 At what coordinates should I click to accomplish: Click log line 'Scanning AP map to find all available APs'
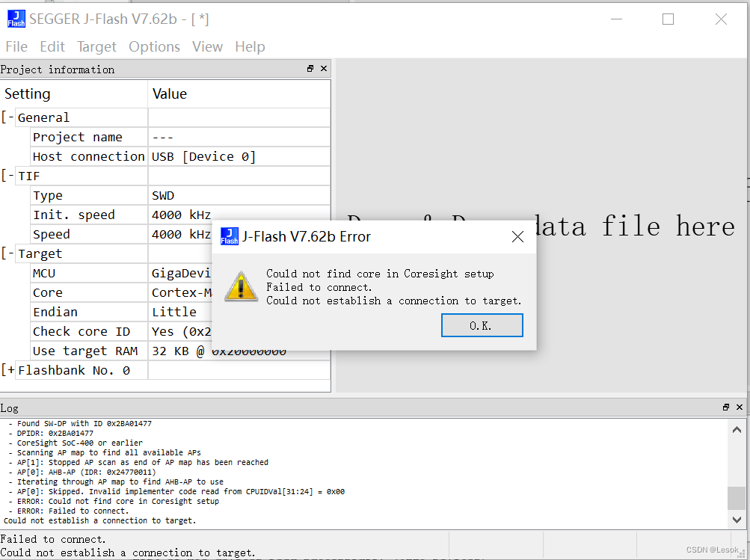(x=109, y=452)
